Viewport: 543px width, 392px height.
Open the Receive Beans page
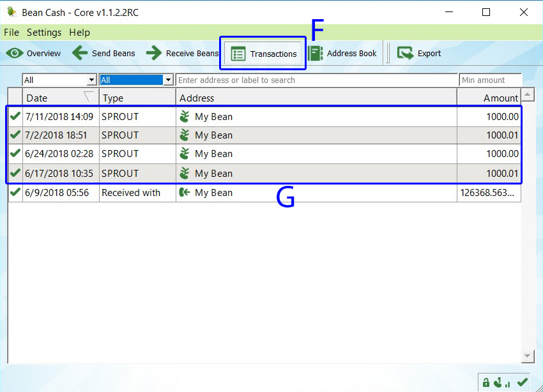pos(182,53)
